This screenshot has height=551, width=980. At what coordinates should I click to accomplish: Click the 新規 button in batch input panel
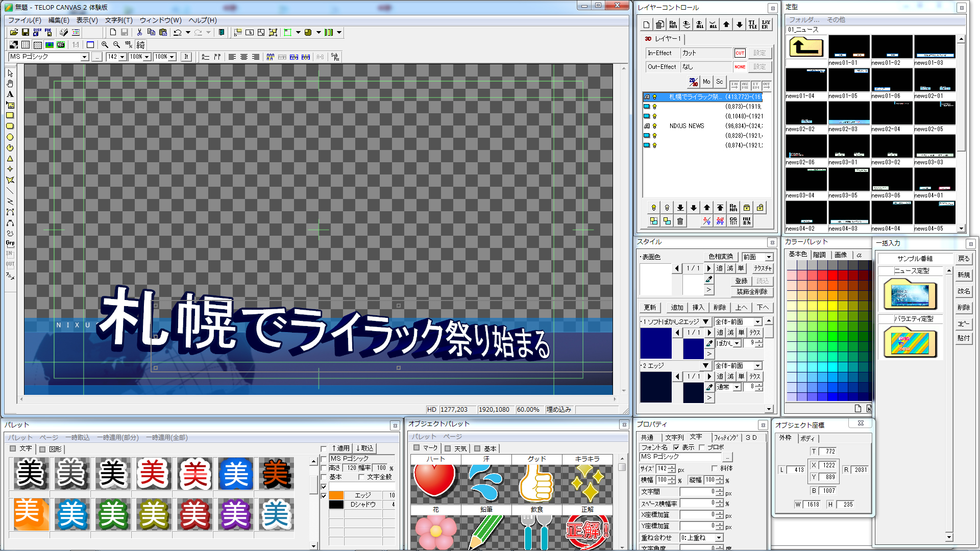point(964,275)
